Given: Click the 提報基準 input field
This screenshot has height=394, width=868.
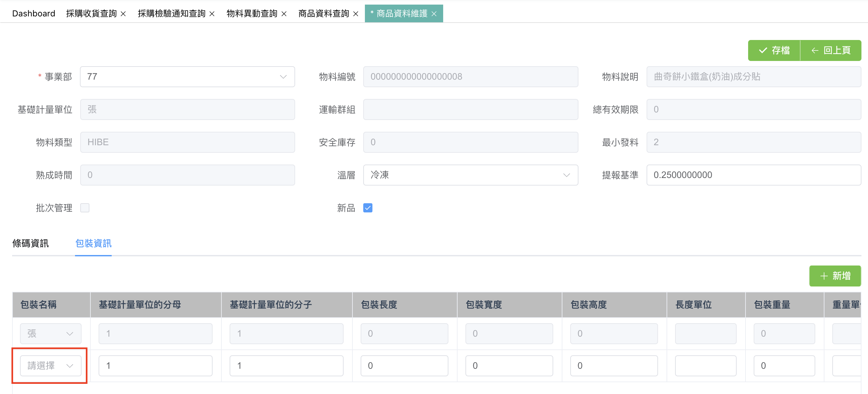Looking at the screenshot, I should pyautogui.click(x=754, y=175).
